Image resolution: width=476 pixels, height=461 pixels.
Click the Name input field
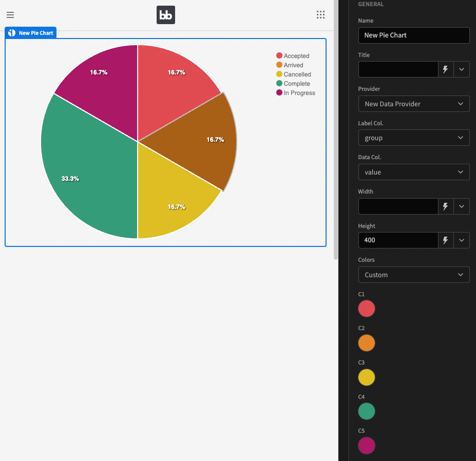[x=414, y=35]
